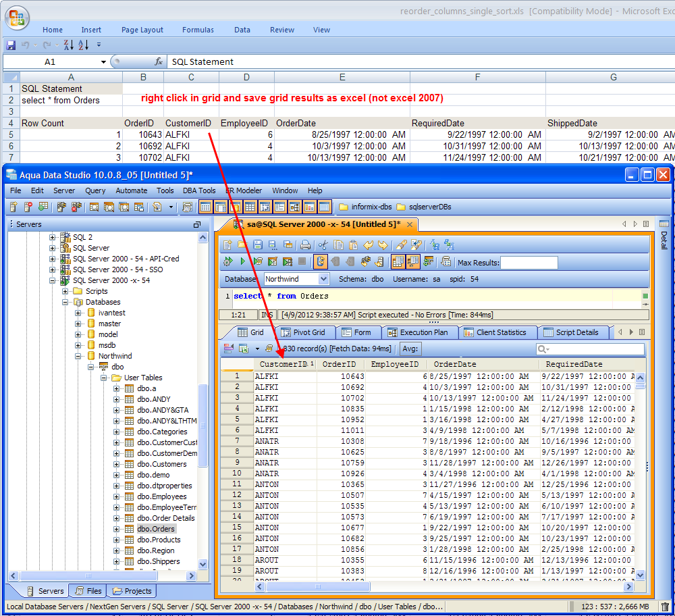Toggle the last highlighted view button in main toolbar

point(324,207)
